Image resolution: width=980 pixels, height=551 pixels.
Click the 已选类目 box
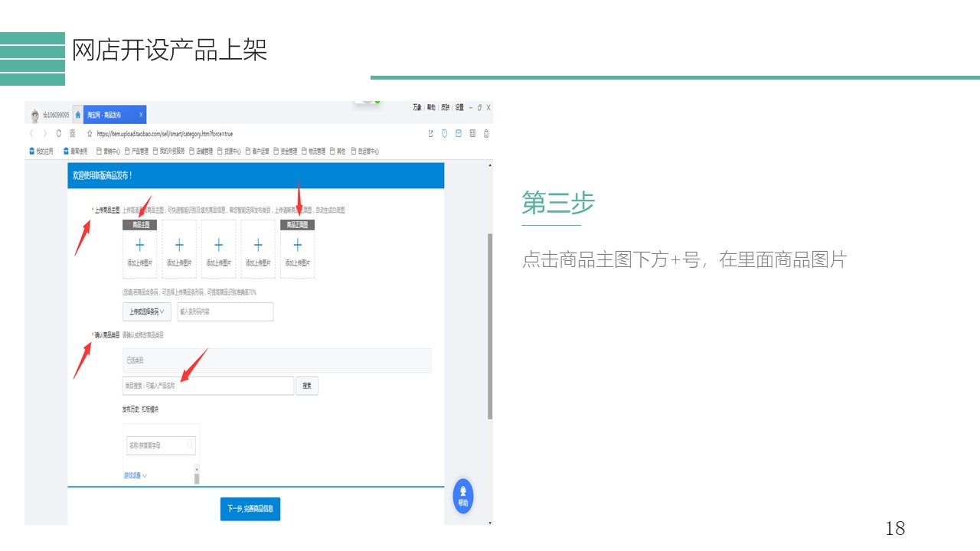click(x=277, y=360)
